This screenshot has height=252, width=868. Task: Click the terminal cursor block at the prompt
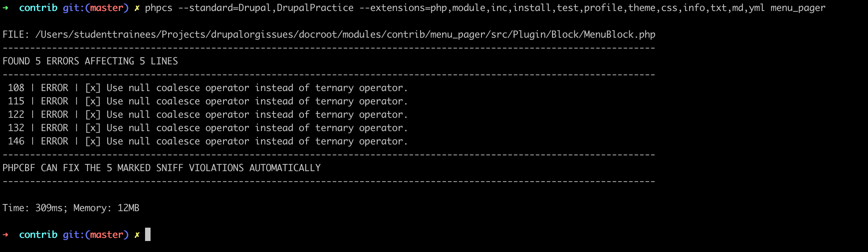(x=148, y=234)
